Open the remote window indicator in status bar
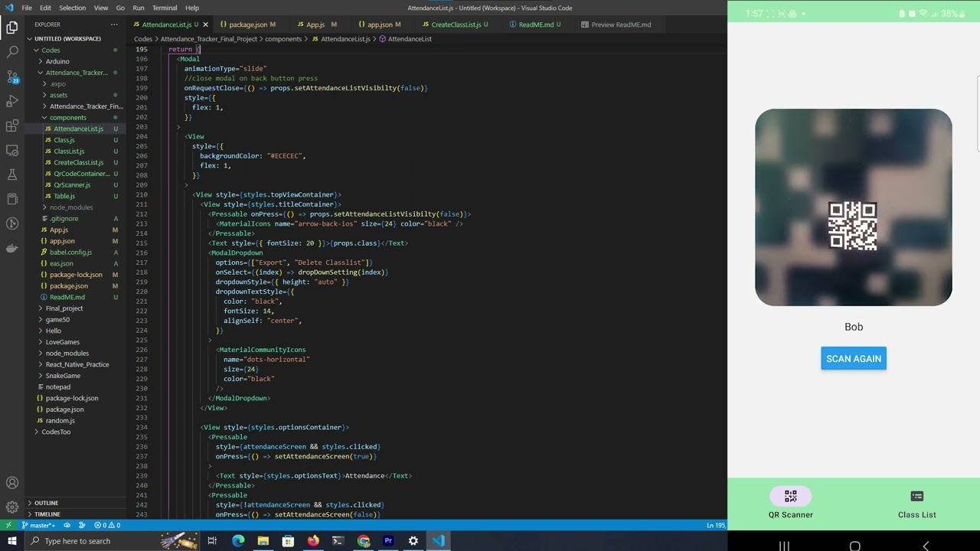 (x=8, y=525)
